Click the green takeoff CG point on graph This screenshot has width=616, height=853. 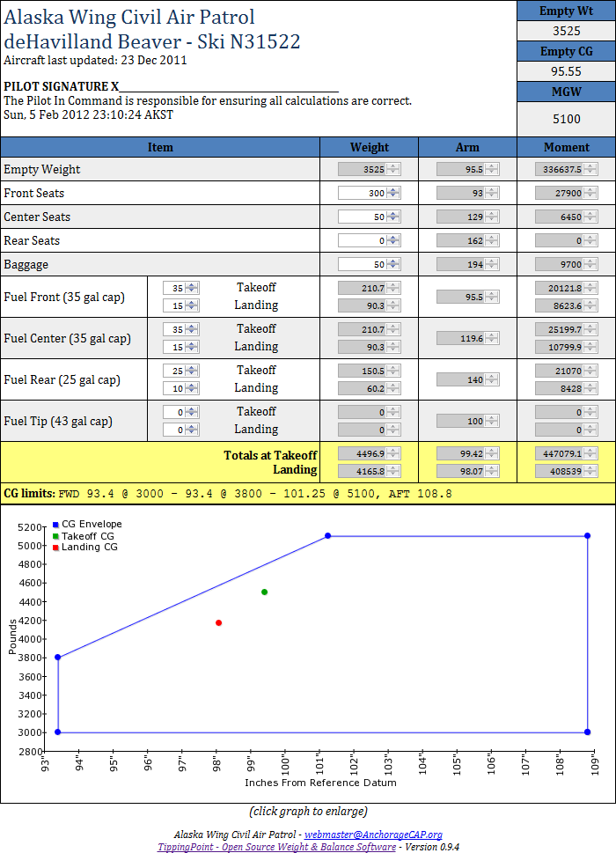264,592
